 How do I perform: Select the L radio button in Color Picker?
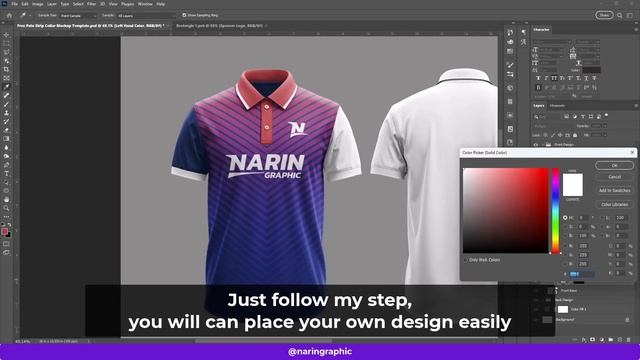(x=603, y=218)
